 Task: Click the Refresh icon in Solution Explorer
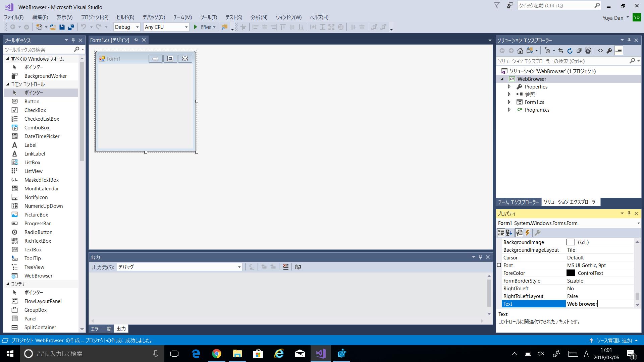coord(570,51)
